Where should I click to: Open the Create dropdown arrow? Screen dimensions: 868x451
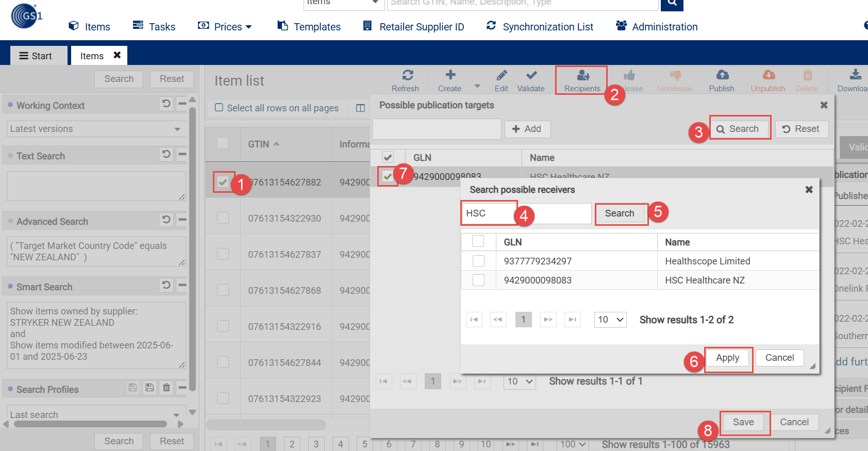click(x=477, y=86)
